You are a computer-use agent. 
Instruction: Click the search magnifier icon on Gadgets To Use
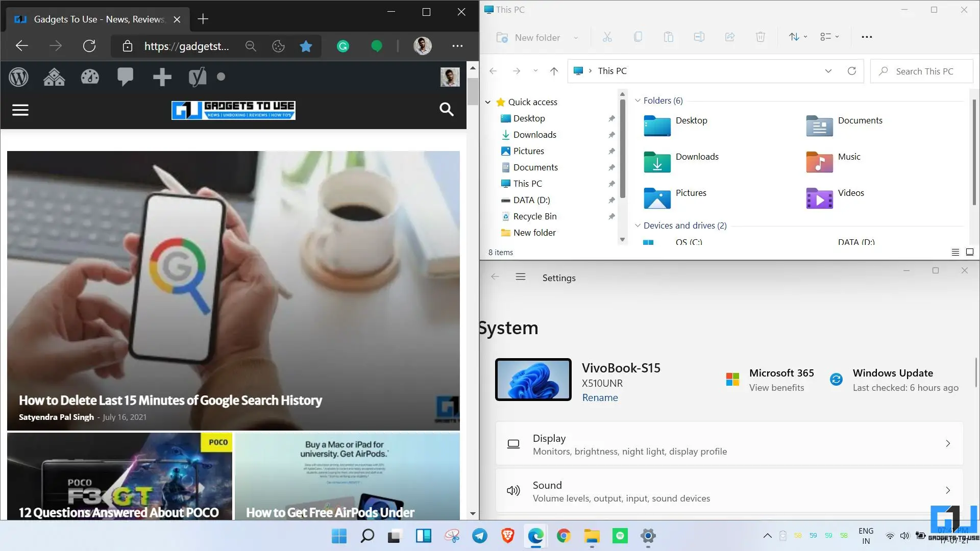446,109
